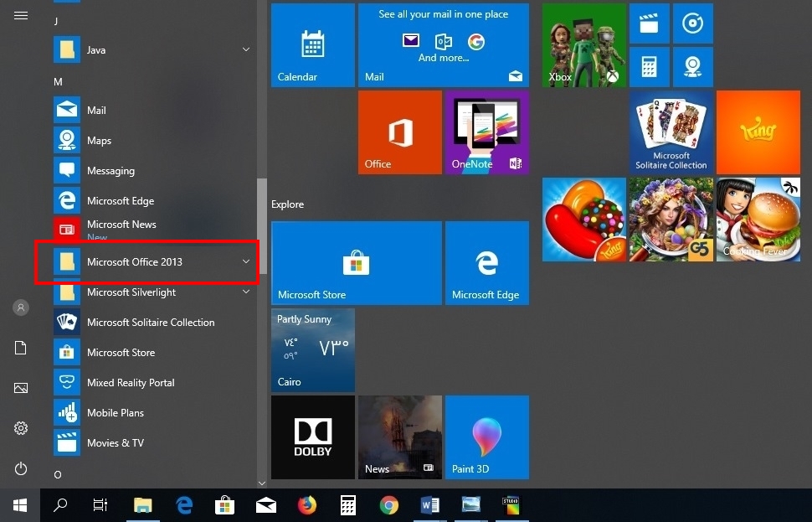Open the Mail icon on the taskbar
812x522 pixels.
265,505
